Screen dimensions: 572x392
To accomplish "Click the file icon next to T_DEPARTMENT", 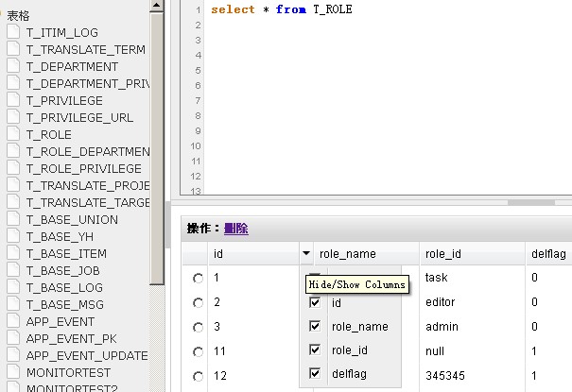I will click(x=13, y=66).
